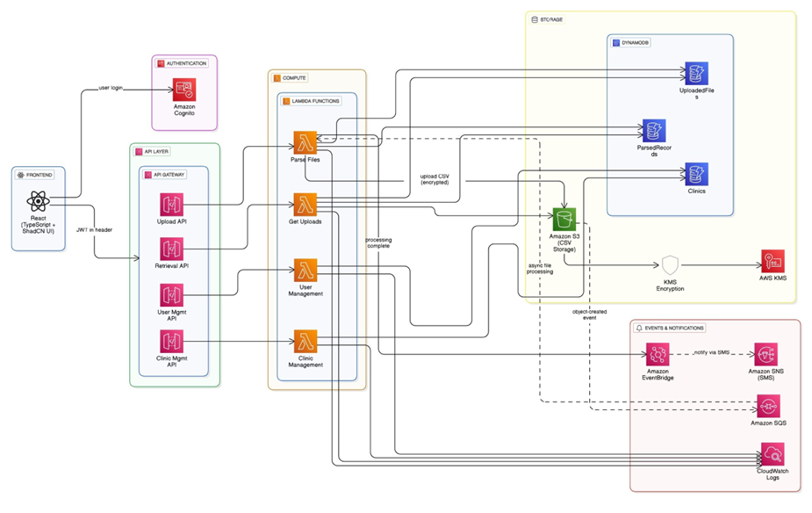Click the User Mgmt API icon
Screen dimensions: 812x513
172,295
